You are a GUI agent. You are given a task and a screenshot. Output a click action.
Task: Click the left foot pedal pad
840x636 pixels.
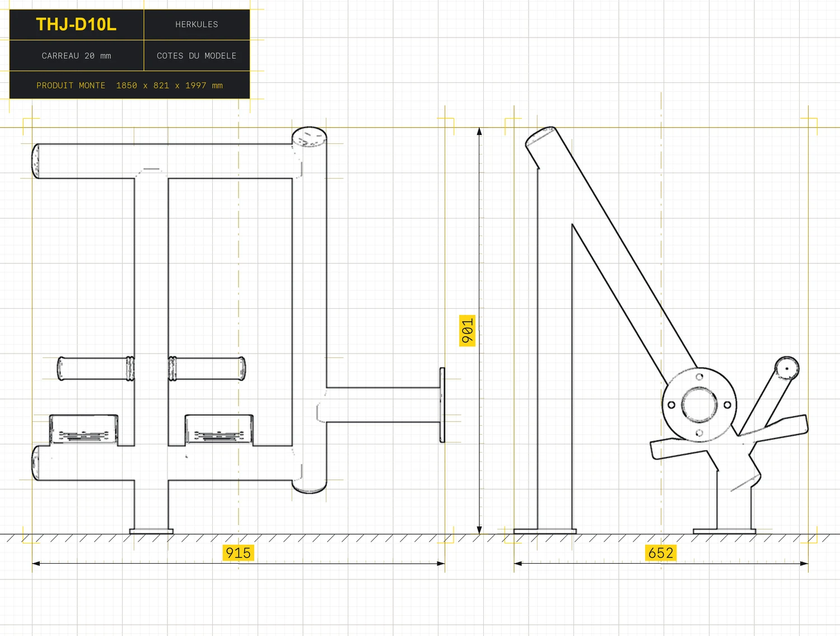(84, 430)
